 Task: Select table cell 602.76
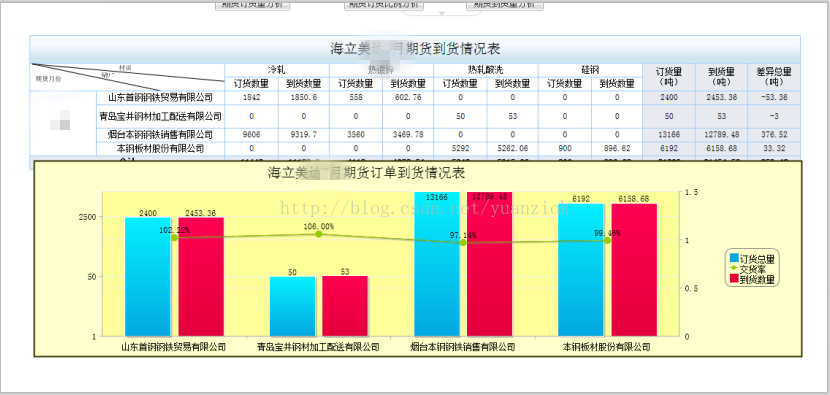coord(408,97)
